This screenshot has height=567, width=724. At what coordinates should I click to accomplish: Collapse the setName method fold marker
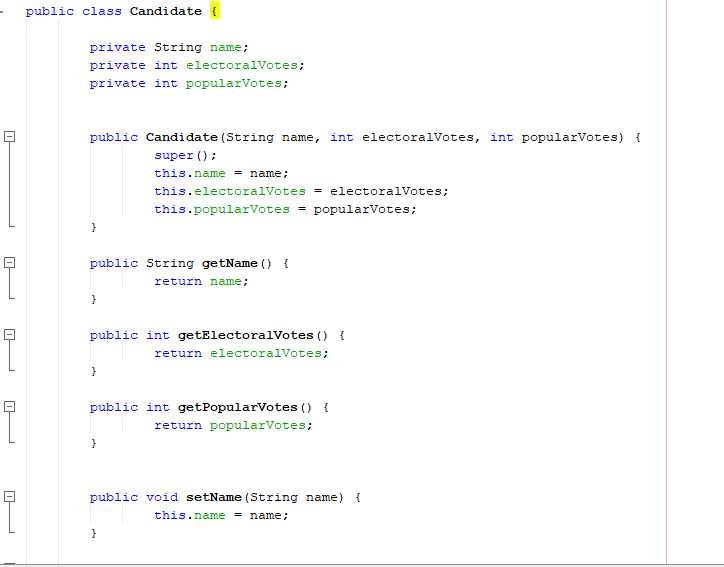(x=9, y=497)
